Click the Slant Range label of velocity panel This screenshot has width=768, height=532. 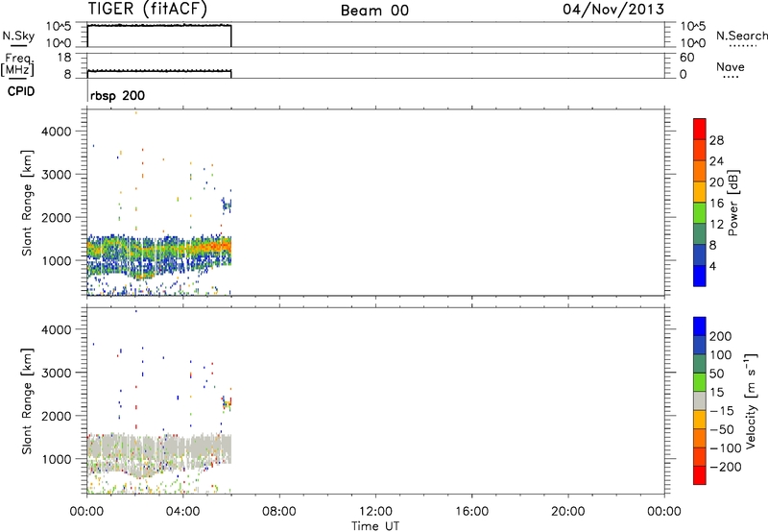click(27, 401)
